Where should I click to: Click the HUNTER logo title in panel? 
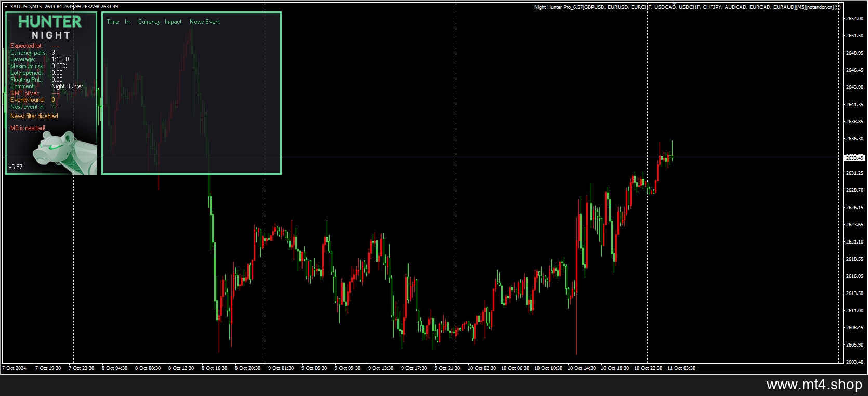pyautogui.click(x=50, y=22)
